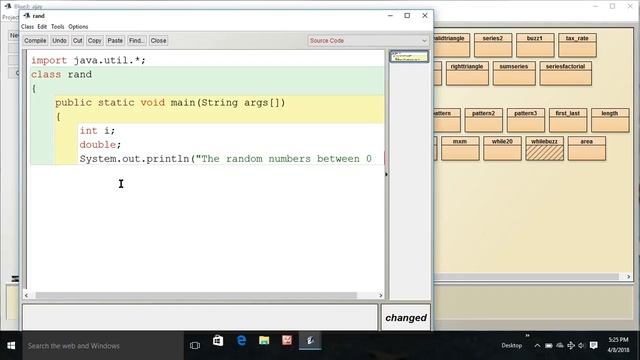Open the Action Center notifications icon
The height and width of the screenshot is (360, 640).
(594, 346)
